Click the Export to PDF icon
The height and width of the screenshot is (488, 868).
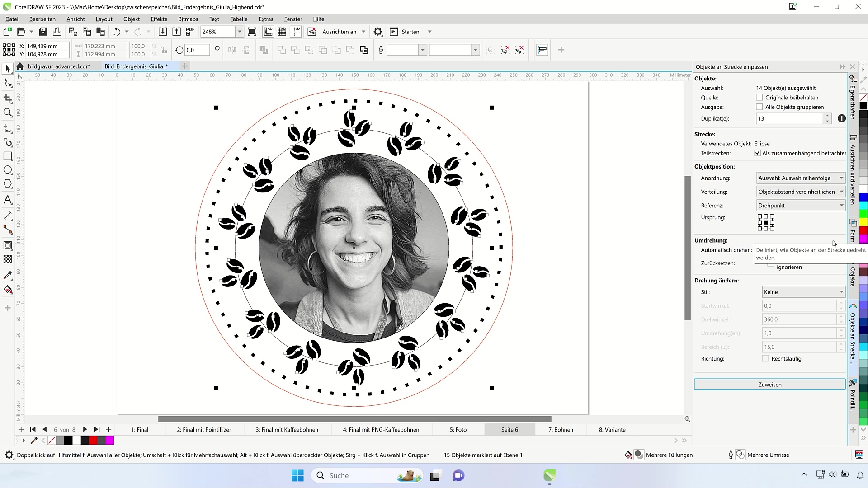tap(190, 32)
